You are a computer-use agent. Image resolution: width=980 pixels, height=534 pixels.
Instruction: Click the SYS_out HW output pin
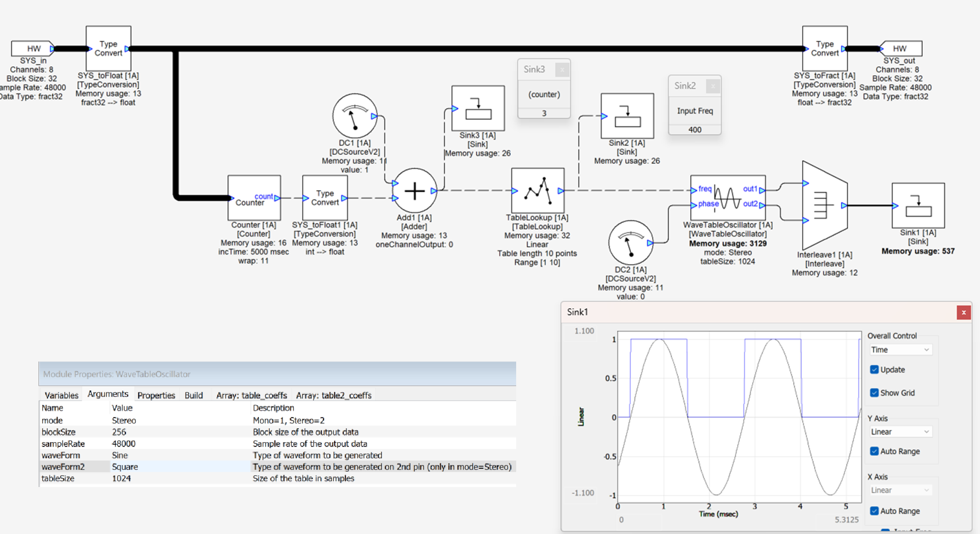coord(900,49)
